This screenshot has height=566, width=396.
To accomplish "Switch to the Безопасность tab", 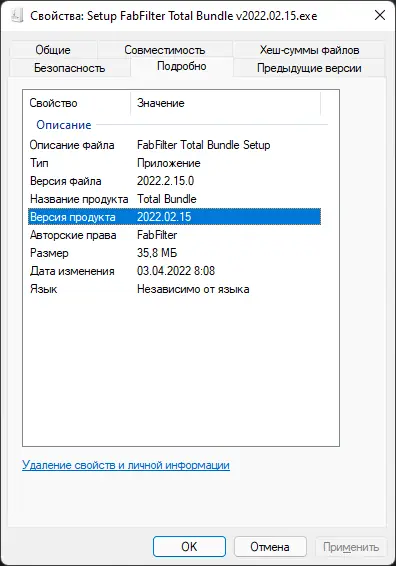I will (70, 68).
